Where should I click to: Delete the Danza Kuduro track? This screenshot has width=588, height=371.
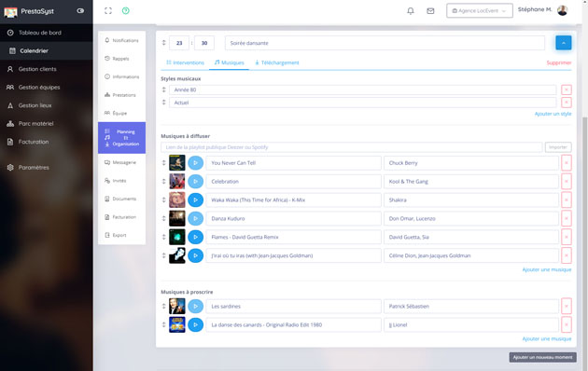(567, 218)
